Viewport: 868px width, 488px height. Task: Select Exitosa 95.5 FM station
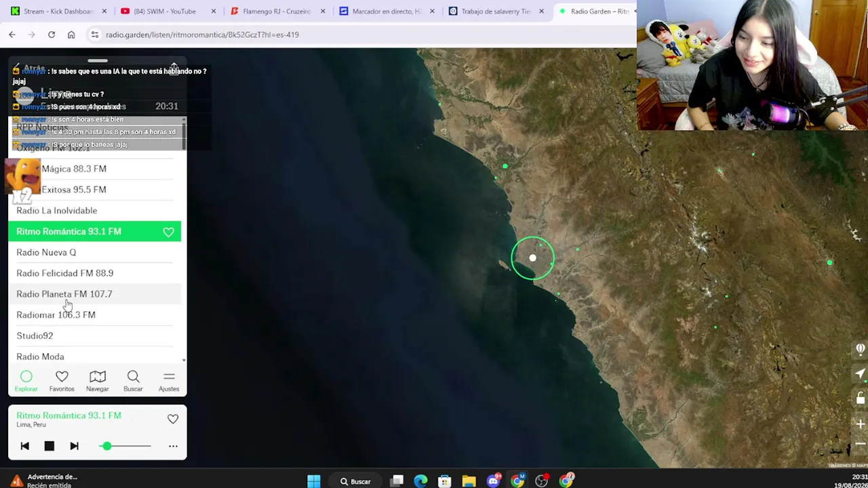click(95, 190)
